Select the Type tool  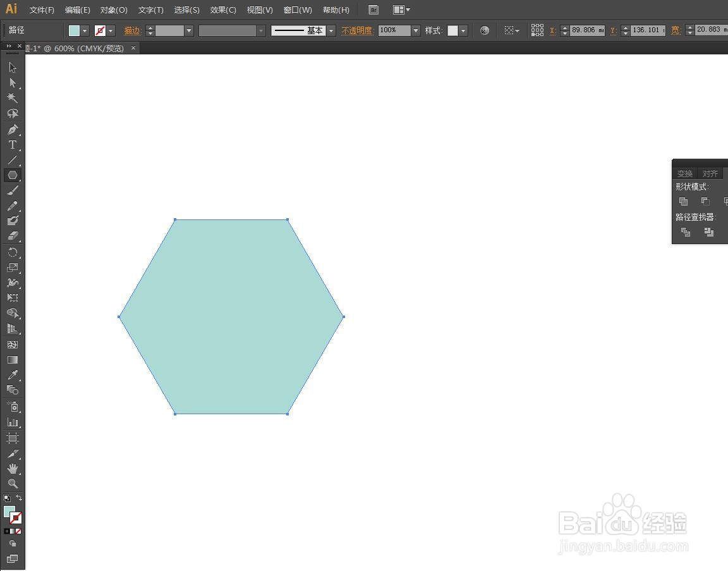(13, 145)
